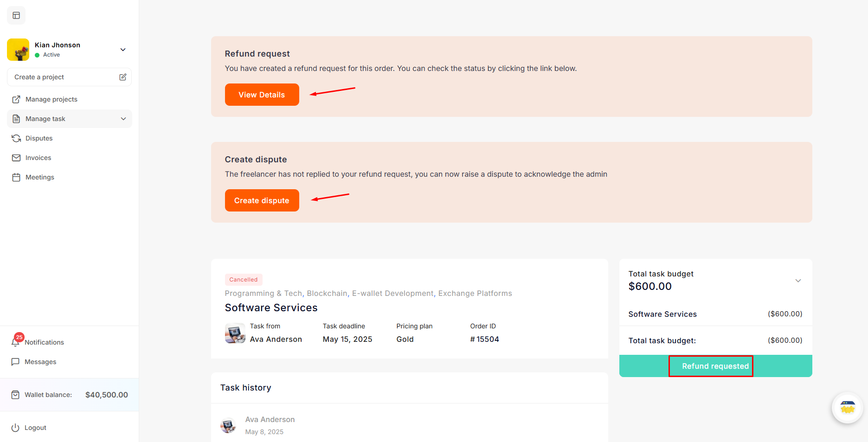Expand the Manage task submenu chevron

click(x=123, y=119)
